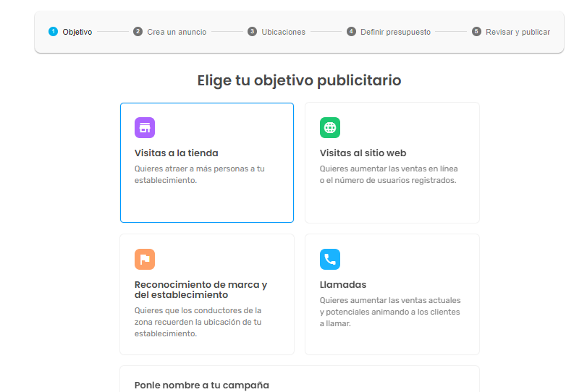Click the step 5 number circle
The width and height of the screenshot is (574, 392).
(476, 32)
